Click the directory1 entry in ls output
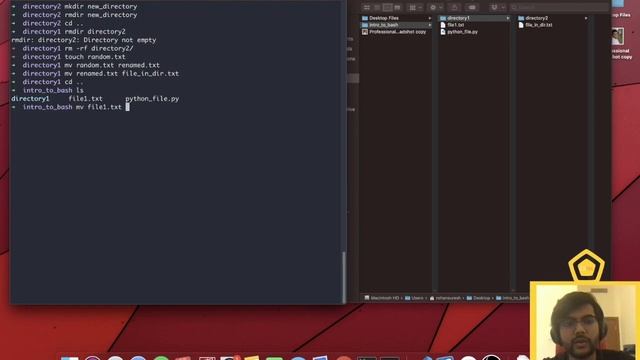This screenshot has height=360, width=640. 30,99
